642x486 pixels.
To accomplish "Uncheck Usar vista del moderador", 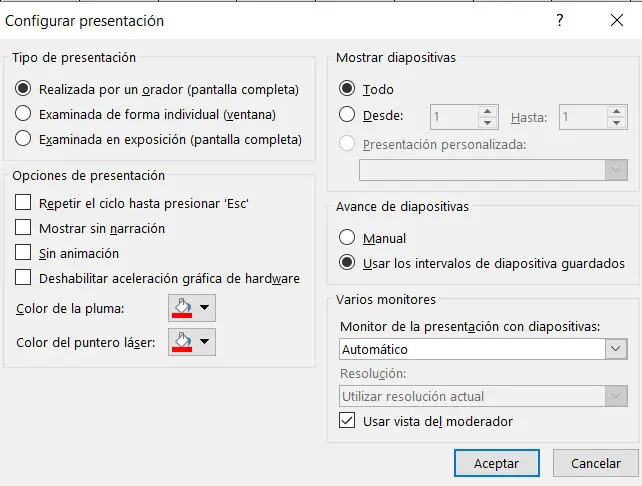I will click(x=348, y=421).
